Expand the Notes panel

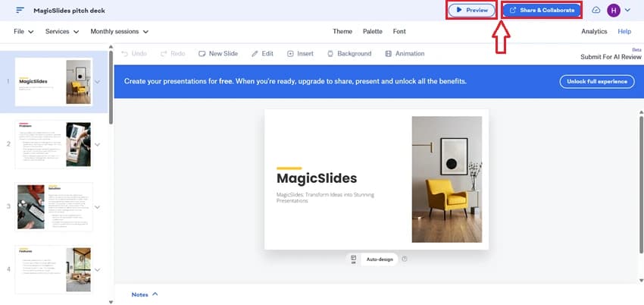click(145, 294)
